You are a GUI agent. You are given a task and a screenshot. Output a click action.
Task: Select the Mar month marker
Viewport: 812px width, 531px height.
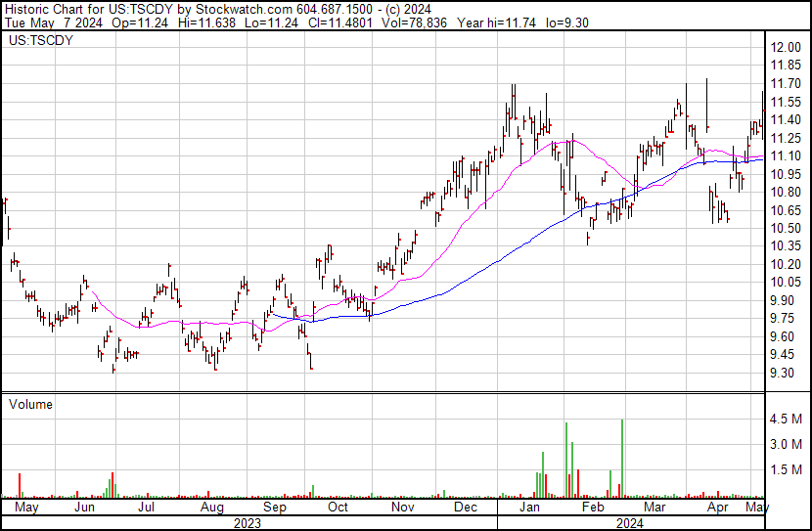(654, 508)
